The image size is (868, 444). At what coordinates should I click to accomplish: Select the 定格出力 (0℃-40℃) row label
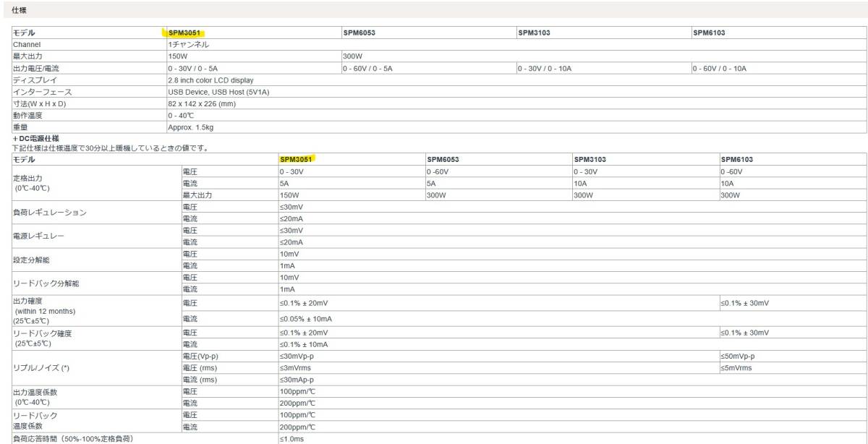(x=31, y=183)
